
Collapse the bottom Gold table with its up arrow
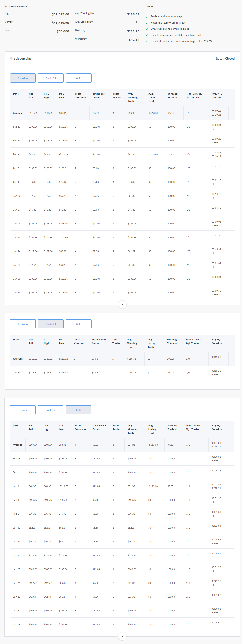pyautogui.click(x=122, y=636)
